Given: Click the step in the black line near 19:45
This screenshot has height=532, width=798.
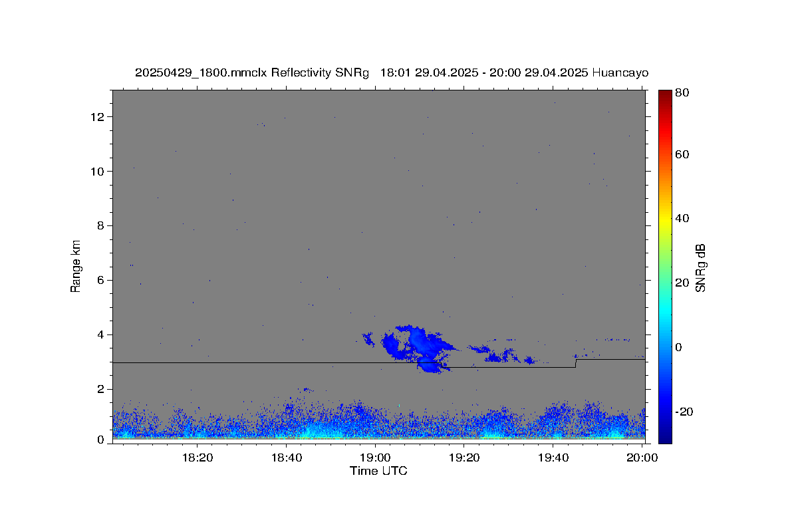Looking at the screenshot, I should click(x=576, y=363).
